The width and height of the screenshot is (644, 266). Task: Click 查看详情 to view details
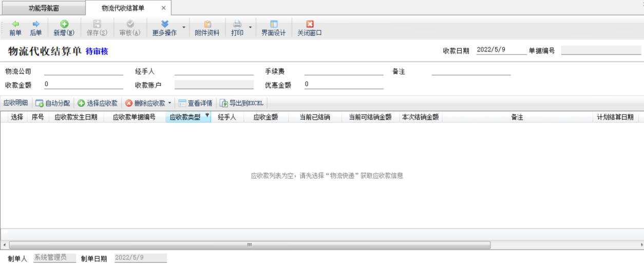[195, 103]
